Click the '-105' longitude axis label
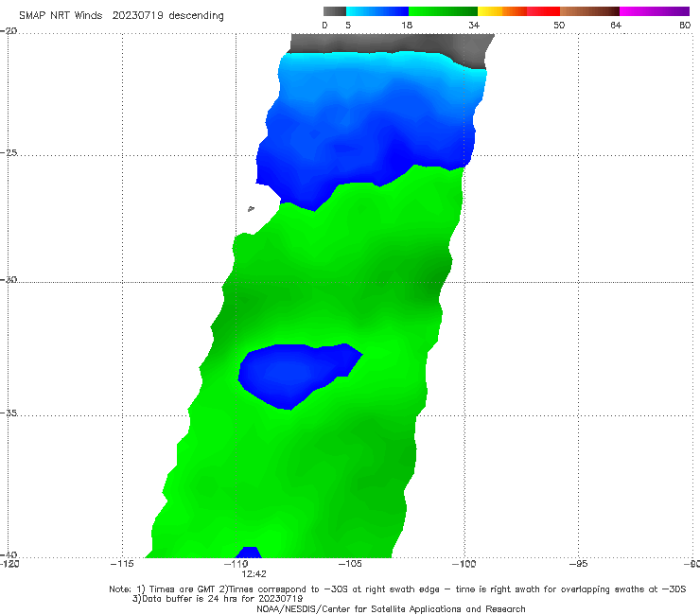The image size is (700, 615). click(x=350, y=564)
